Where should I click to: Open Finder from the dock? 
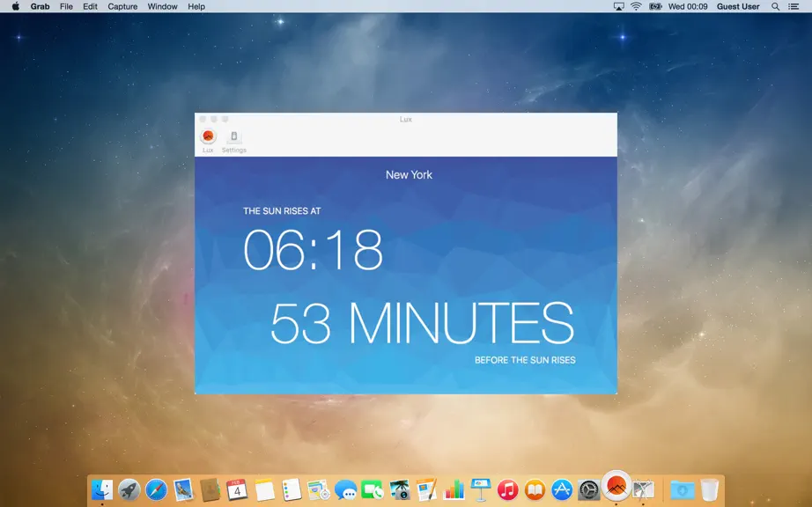102,489
